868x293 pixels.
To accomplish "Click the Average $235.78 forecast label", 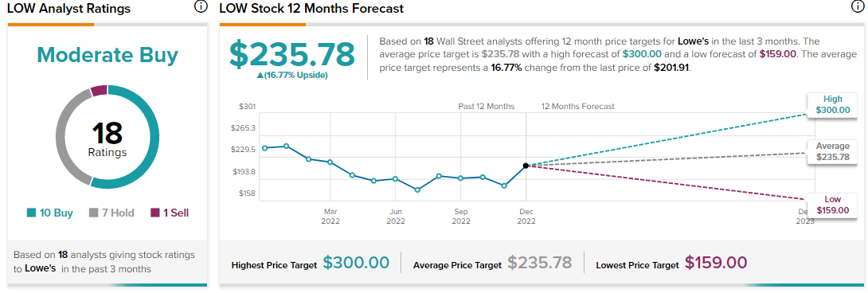I will [832, 152].
